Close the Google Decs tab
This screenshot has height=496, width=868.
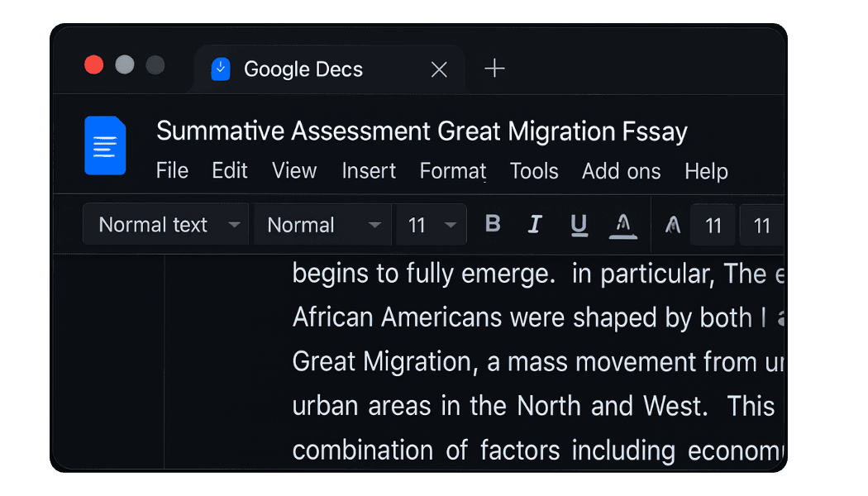439,69
